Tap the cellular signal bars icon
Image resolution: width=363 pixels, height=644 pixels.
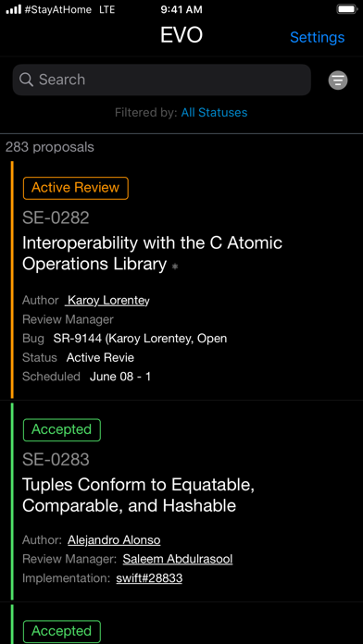point(14,10)
